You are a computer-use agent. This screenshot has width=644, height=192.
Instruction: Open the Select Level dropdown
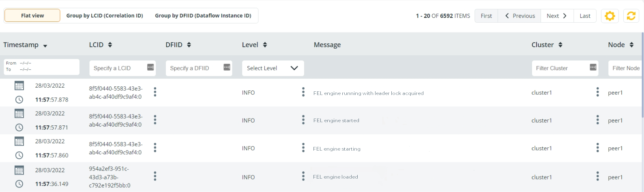tap(273, 68)
